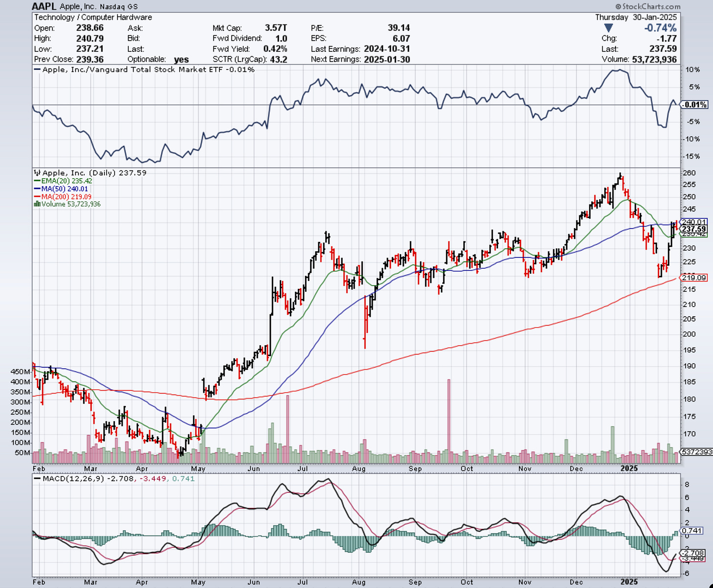Click the Chg value -1.77
This screenshot has height=588, width=713.
point(666,38)
